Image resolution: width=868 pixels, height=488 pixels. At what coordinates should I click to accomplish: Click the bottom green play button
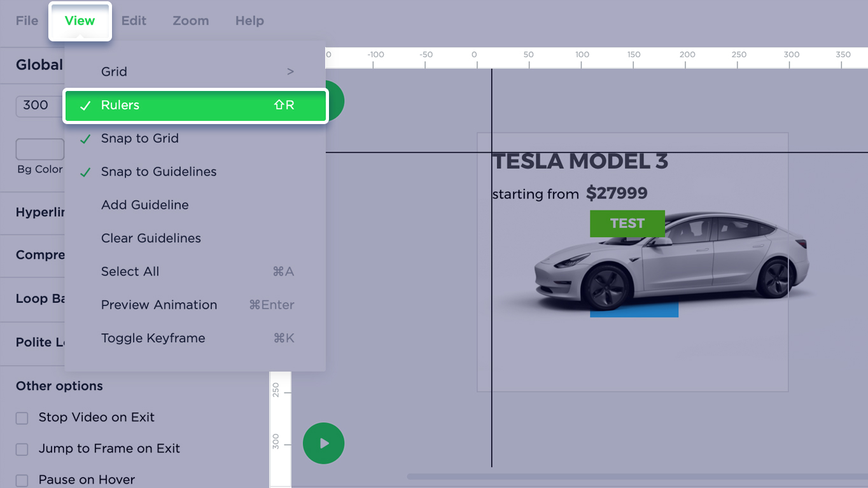tap(324, 443)
